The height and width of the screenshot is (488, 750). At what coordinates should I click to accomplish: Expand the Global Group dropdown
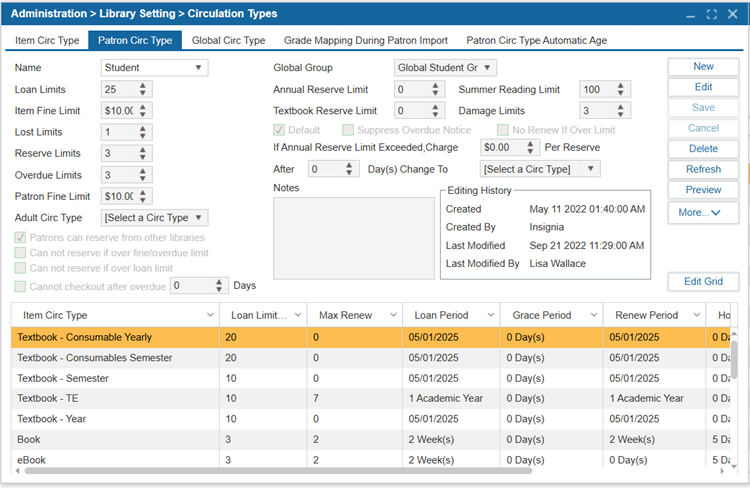(x=444, y=68)
